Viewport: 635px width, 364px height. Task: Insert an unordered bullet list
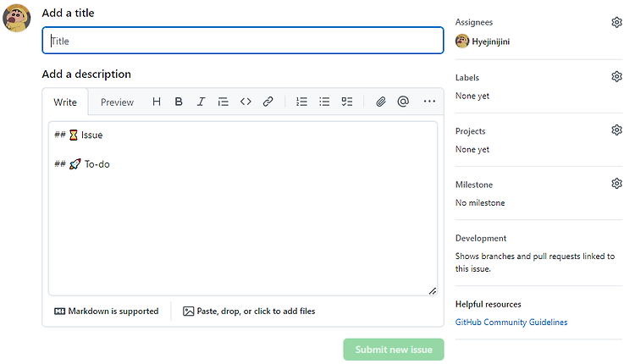click(x=324, y=102)
